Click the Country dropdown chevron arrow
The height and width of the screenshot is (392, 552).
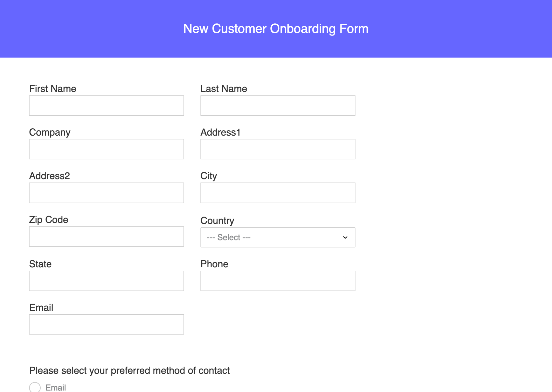[345, 237]
